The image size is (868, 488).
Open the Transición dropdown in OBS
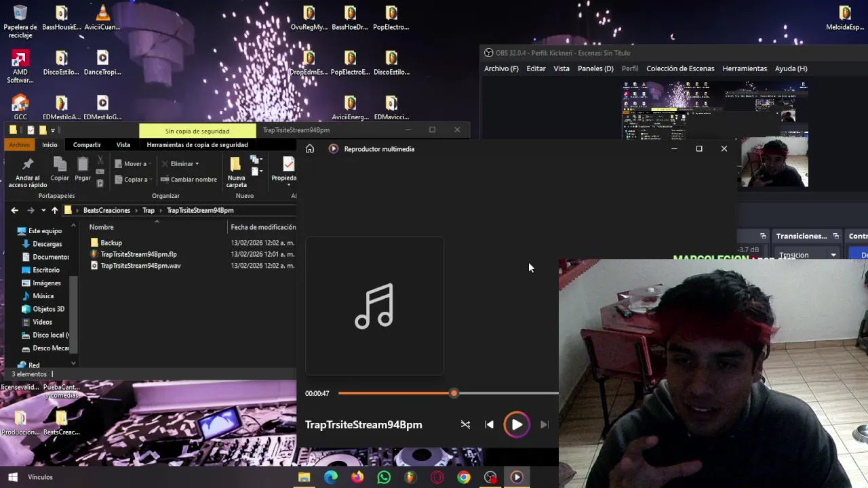808,255
